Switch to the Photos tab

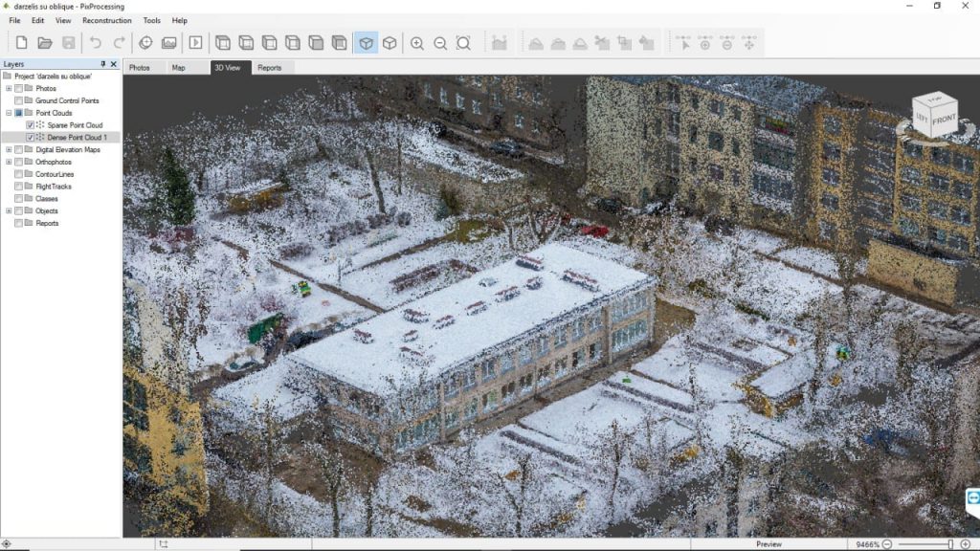(x=142, y=67)
